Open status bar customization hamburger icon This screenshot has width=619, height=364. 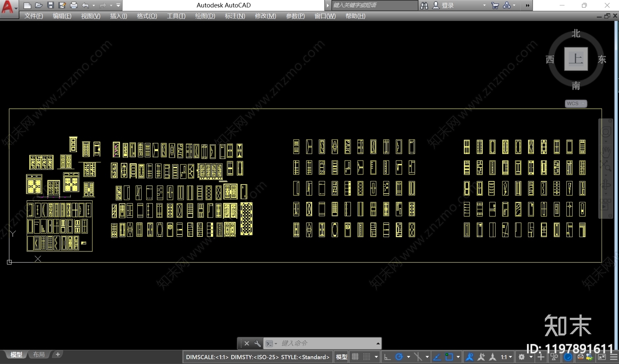coord(614,357)
